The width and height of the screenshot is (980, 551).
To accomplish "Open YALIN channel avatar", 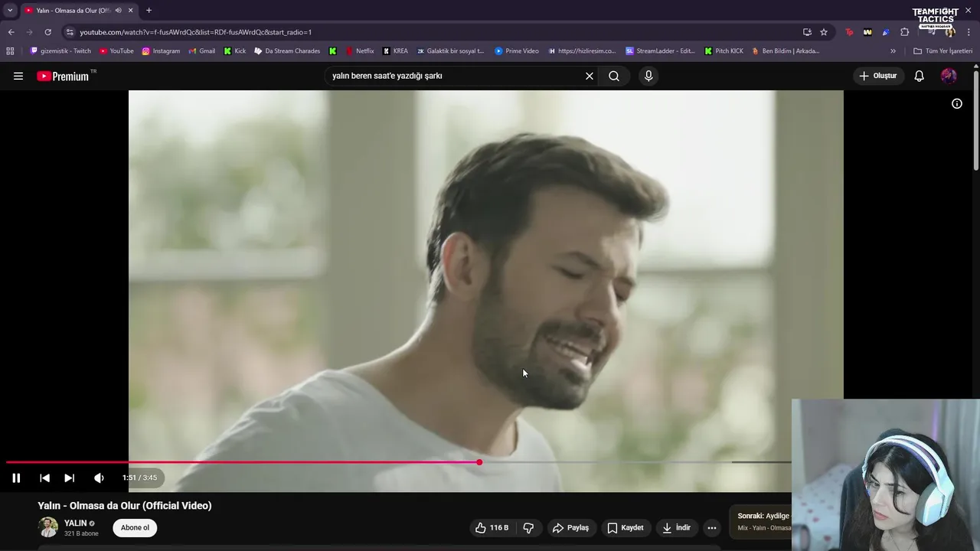I will tap(48, 527).
